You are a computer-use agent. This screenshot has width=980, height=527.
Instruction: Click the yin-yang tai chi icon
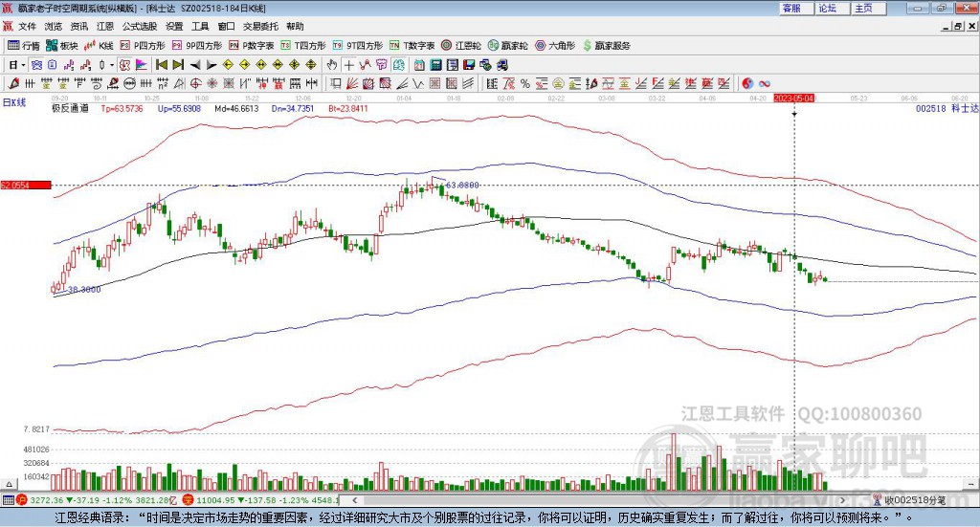click(748, 84)
